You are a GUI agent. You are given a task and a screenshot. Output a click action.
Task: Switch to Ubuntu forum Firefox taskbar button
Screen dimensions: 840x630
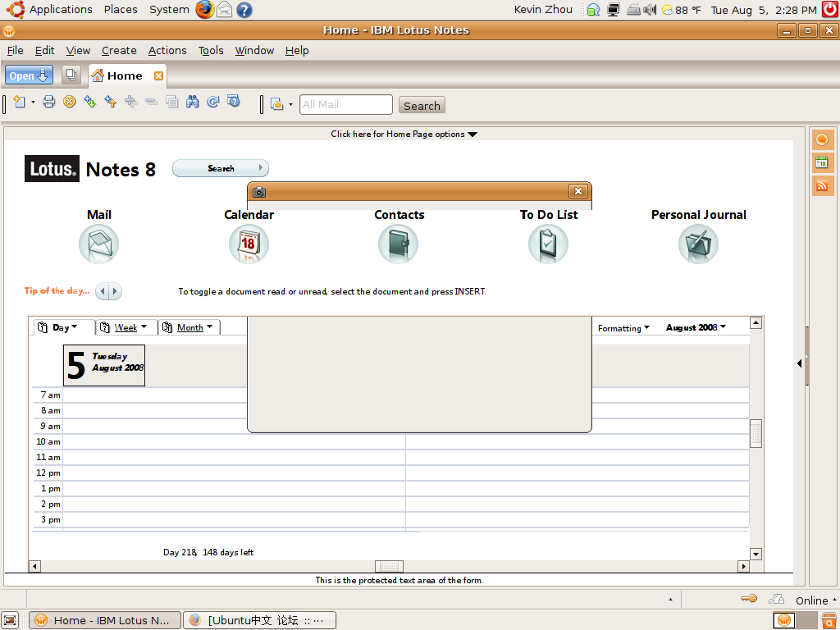(260, 620)
